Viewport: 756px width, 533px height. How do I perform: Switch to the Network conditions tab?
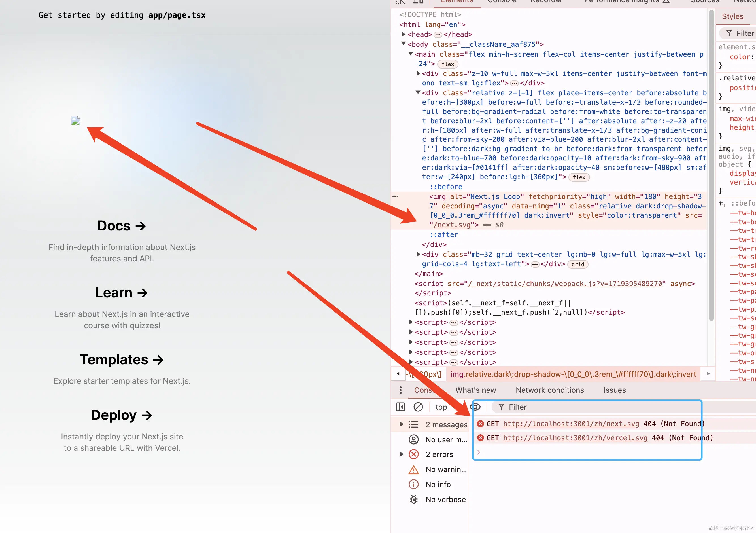click(x=549, y=390)
